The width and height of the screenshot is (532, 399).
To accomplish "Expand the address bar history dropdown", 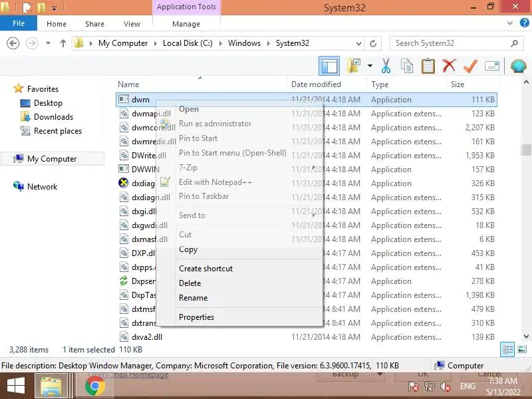I will [x=358, y=43].
